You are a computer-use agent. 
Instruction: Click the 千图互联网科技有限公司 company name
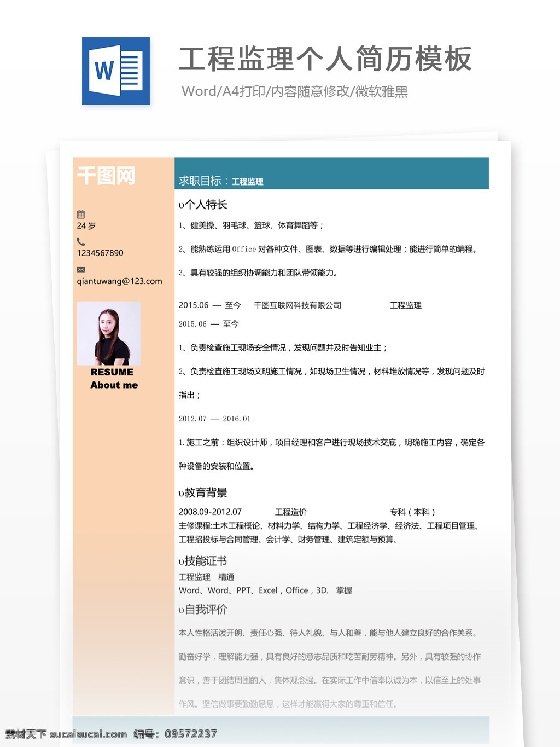click(x=297, y=305)
